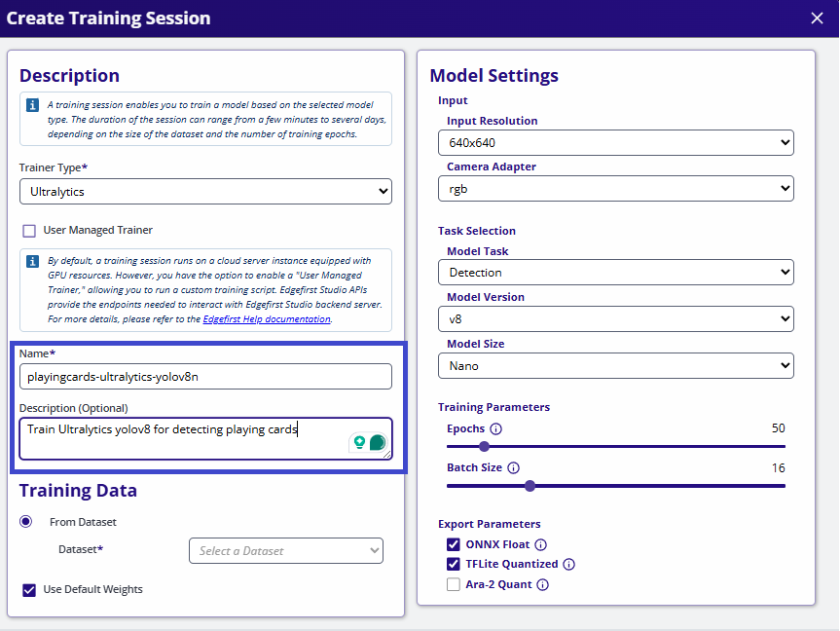The width and height of the screenshot is (840, 631).
Task: Open the Trainer Type dropdown
Action: 205,192
